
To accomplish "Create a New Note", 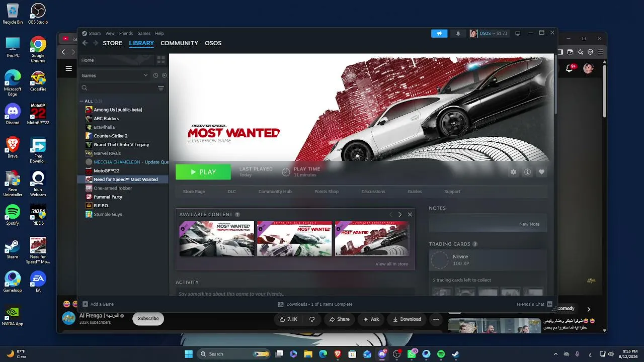I will [x=529, y=224].
